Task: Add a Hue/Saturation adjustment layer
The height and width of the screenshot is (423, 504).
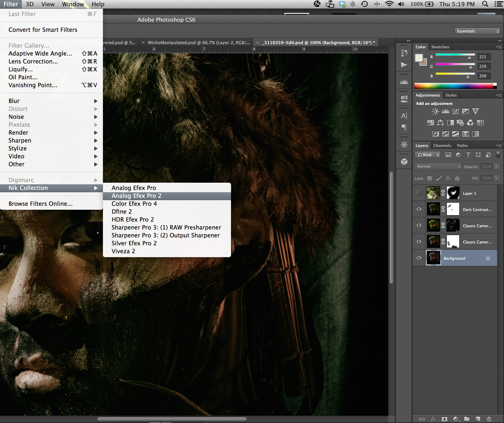Action: (431, 123)
